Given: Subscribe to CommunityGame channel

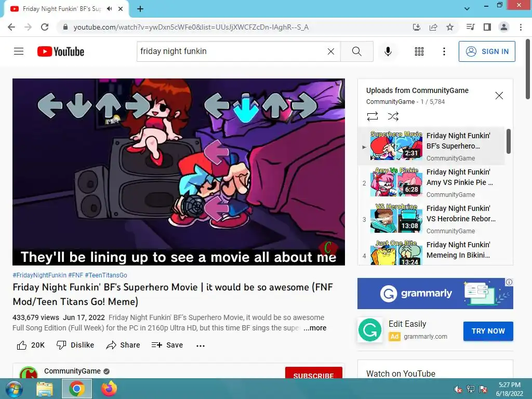Looking at the screenshot, I should click(x=313, y=373).
